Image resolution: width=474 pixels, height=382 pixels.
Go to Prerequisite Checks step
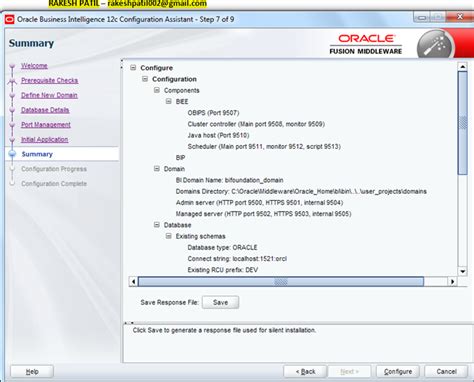49,80
